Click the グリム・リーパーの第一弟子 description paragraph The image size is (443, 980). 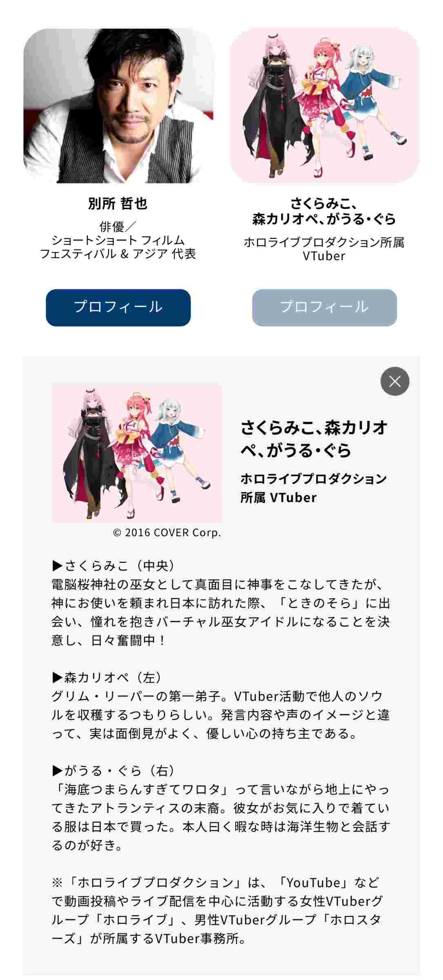[220, 715]
